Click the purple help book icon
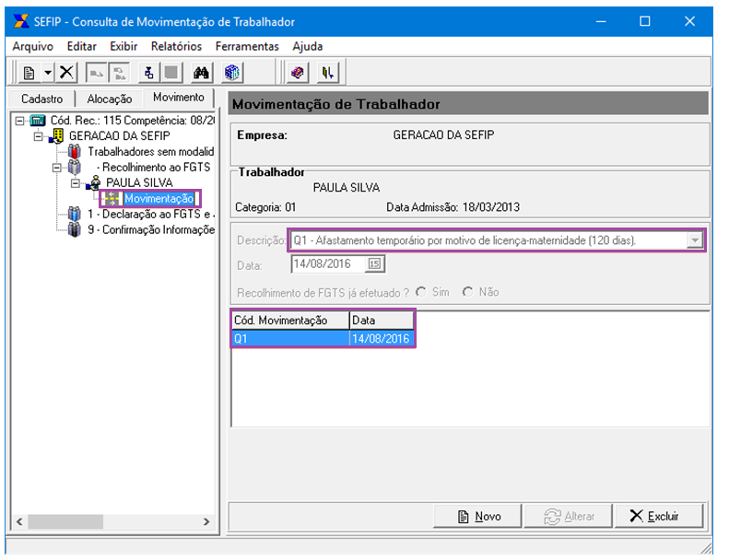This screenshot has height=560, width=729. click(x=298, y=73)
